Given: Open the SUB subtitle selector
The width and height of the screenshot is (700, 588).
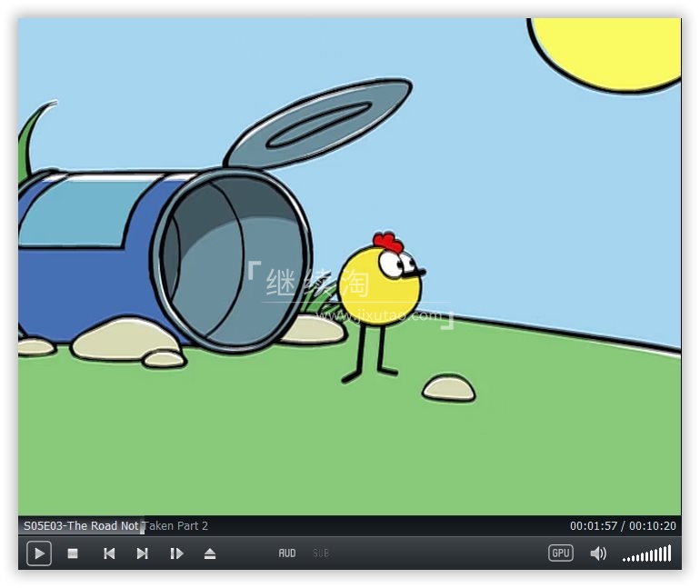Looking at the screenshot, I should [321, 553].
